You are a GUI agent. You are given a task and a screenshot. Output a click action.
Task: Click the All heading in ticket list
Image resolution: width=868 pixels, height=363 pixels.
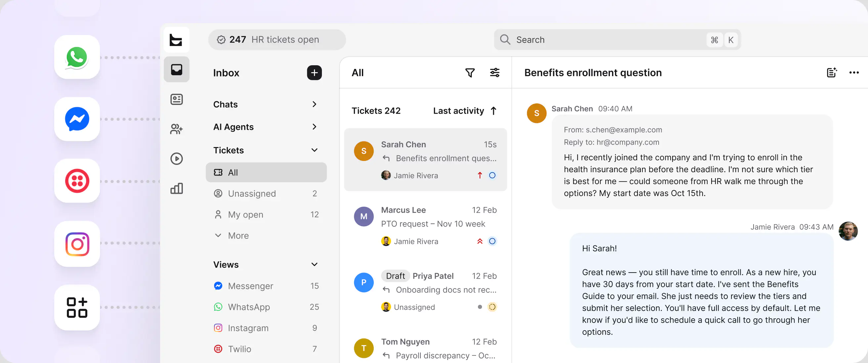(357, 73)
